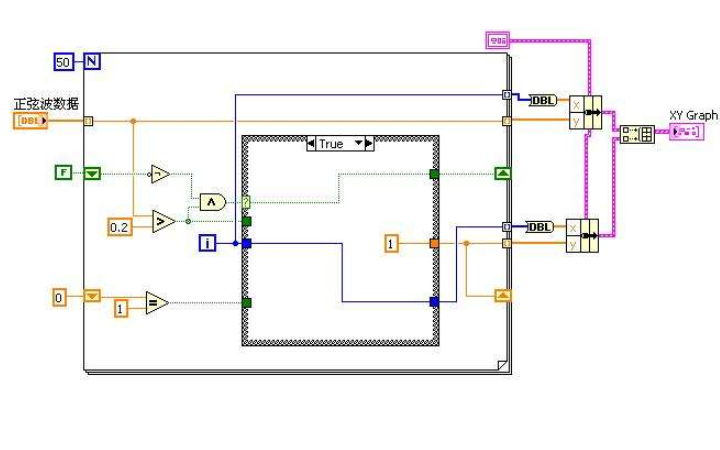Viewport: 720px width, 450px height.
Task: Click the 50 loop count constant
Action: 63,62
